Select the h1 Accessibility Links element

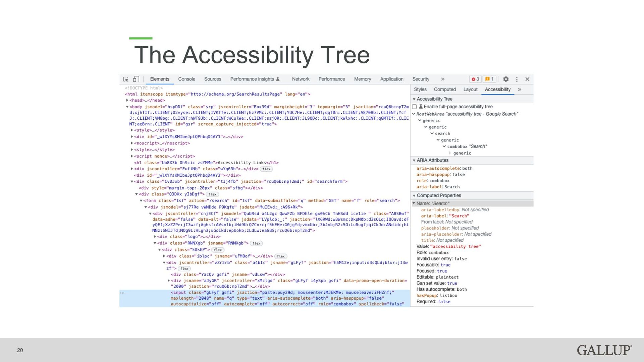(x=206, y=163)
